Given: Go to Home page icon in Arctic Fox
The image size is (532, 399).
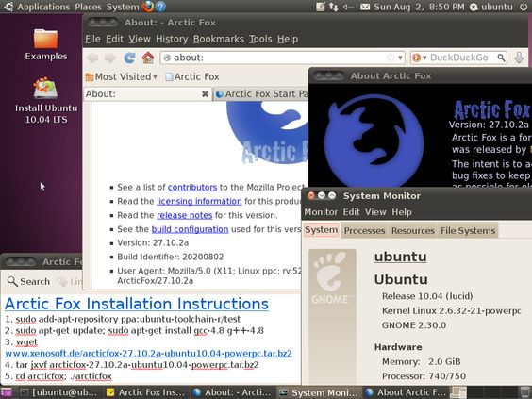Looking at the screenshot, I should point(148,58).
